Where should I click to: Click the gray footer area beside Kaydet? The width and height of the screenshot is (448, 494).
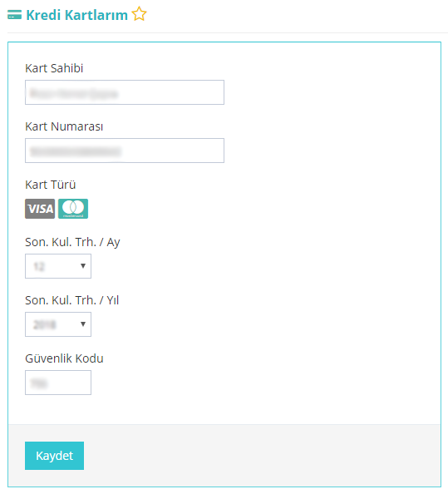[x=261, y=456]
